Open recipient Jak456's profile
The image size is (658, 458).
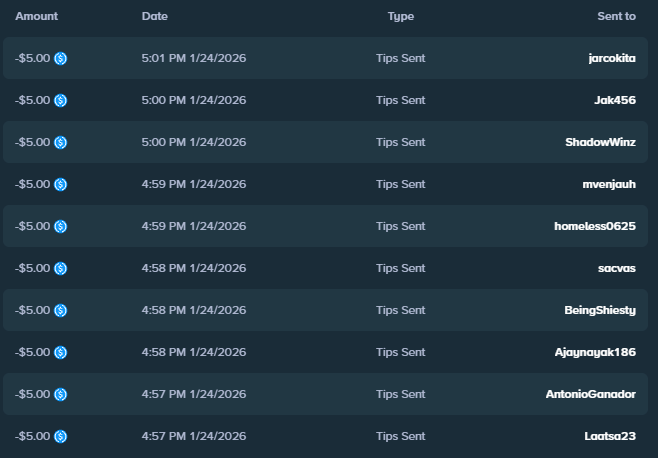(x=615, y=100)
